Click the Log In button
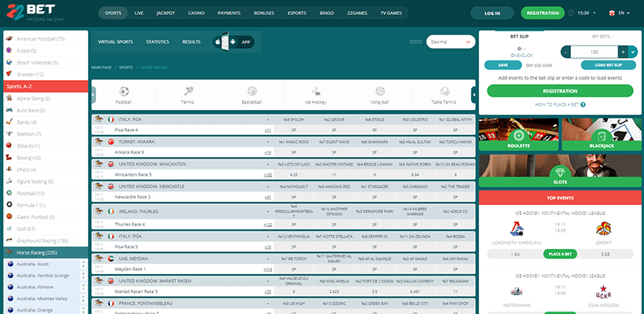644x314 pixels. (492, 13)
